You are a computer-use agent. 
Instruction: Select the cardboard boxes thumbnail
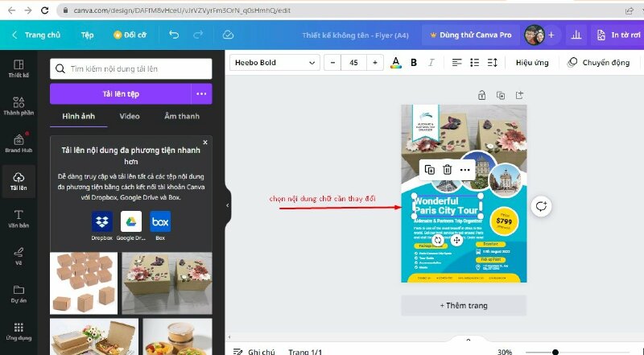(x=84, y=283)
